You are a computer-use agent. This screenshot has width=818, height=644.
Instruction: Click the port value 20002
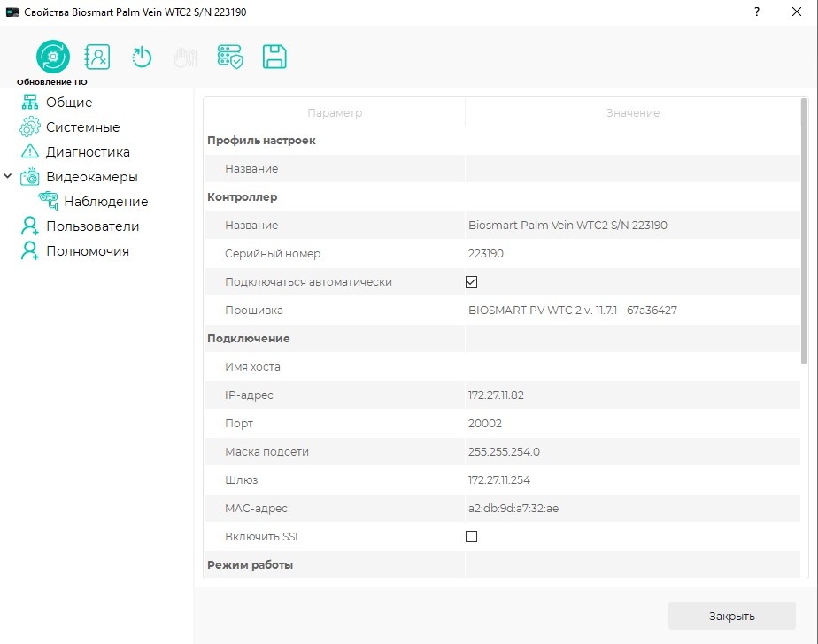point(484,424)
